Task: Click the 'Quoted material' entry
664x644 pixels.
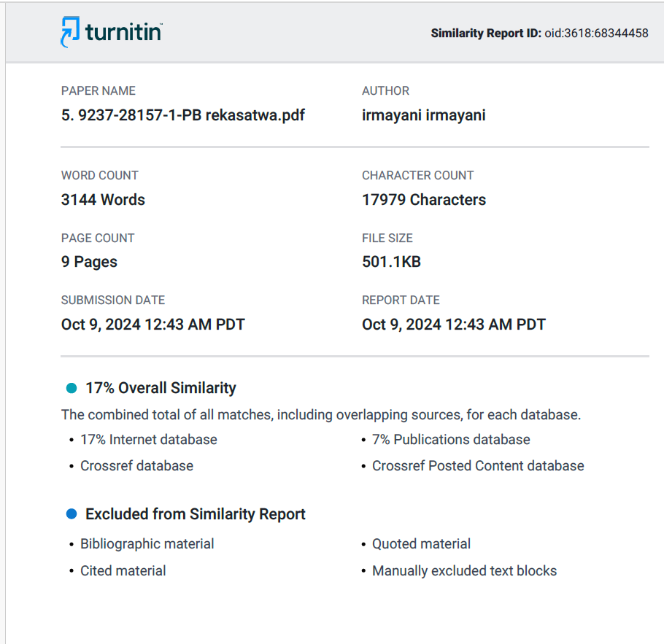Action: pyautogui.click(x=421, y=543)
